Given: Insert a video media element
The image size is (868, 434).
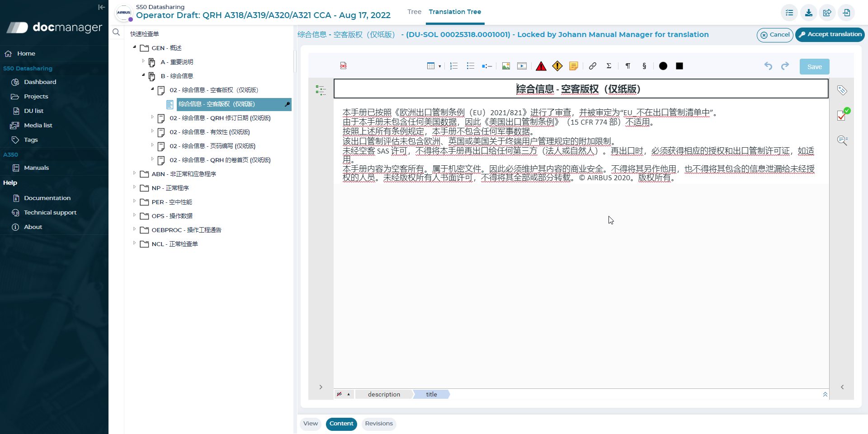Looking at the screenshot, I should (x=522, y=66).
